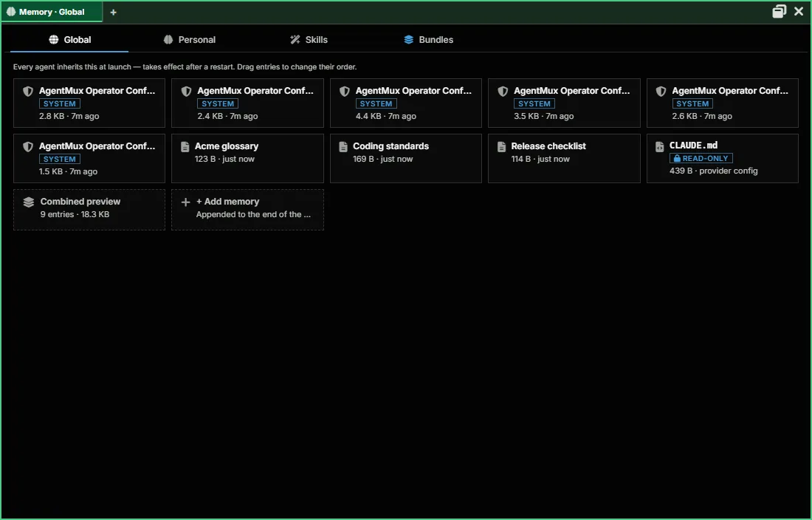Click shield icon on the 1.5 KB entry

click(x=28, y=147)
